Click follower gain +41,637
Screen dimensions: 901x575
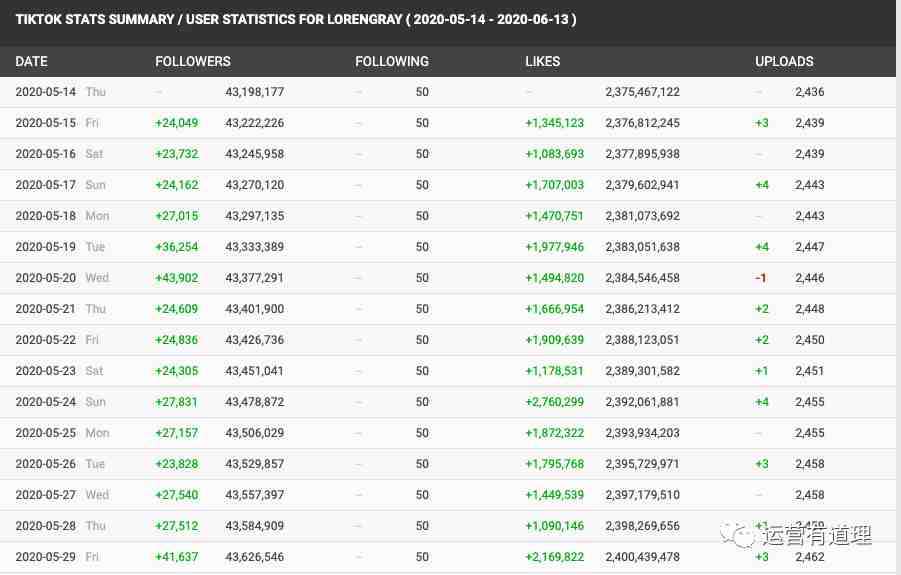coord(176,557)
